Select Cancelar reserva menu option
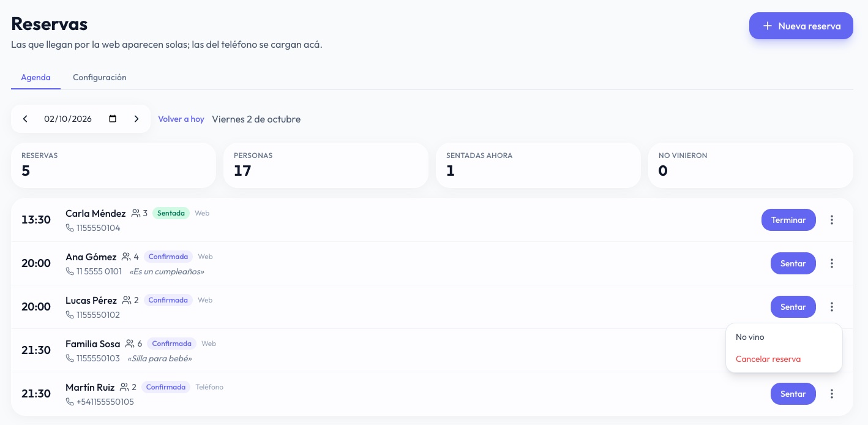This screenshot has height=425, width=868. (x=784, y=359)
